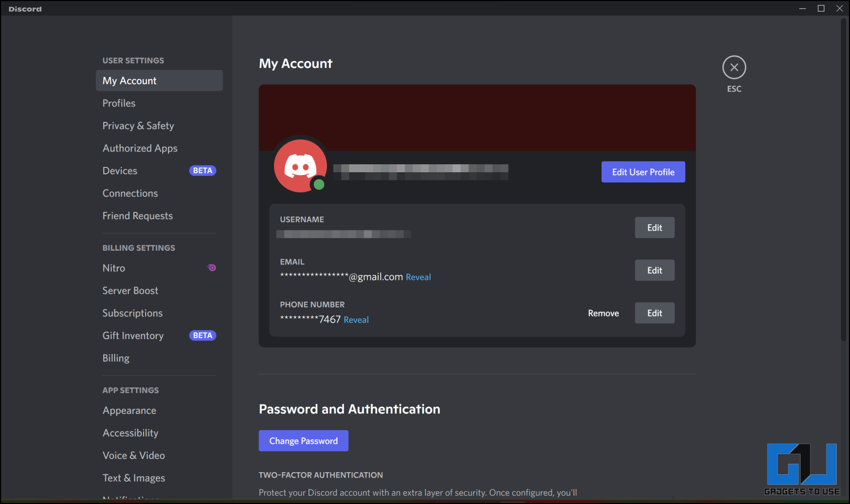
Task: Click the TWO-FACTOR AUTHENTICATION label
Action: [321, 475]
